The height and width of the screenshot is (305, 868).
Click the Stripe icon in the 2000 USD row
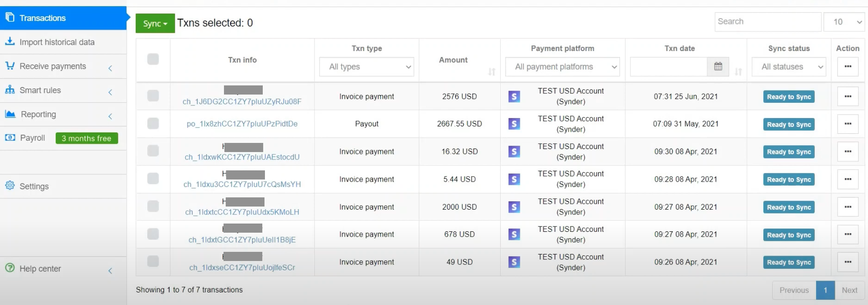[x=514, y=207]
